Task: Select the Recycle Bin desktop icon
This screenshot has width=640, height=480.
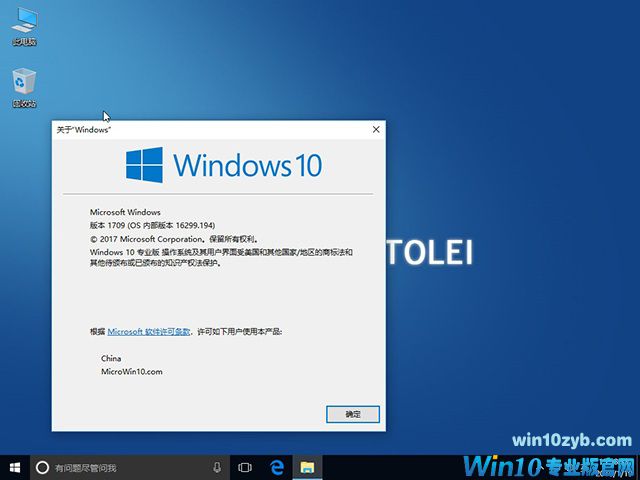Action: (x=24, y=84)
